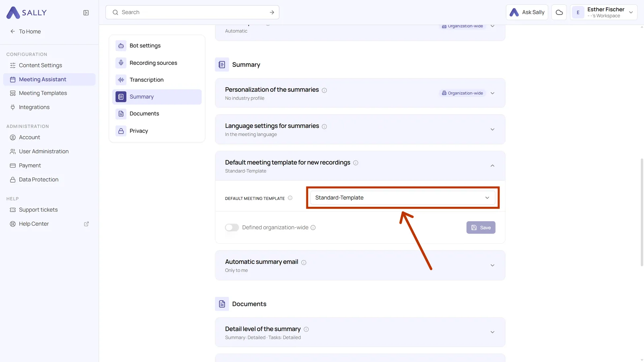This screenshot has height=362, width=644.
Task: Click the Organization-wide badge on Personalization
Action: (462, 93)
